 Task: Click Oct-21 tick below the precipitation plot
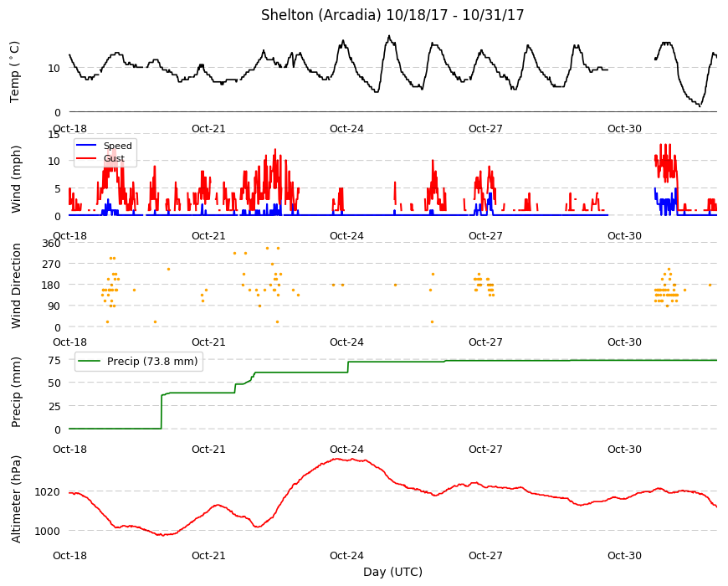pos(208,449)
